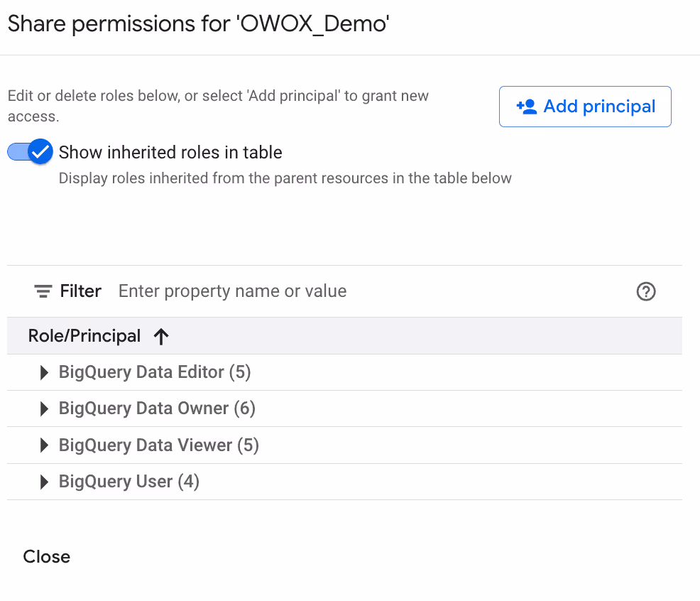The image size is (700, 601).
Task: Click the disclosure triangle for BigQuery User
Action: coord(44,481)
